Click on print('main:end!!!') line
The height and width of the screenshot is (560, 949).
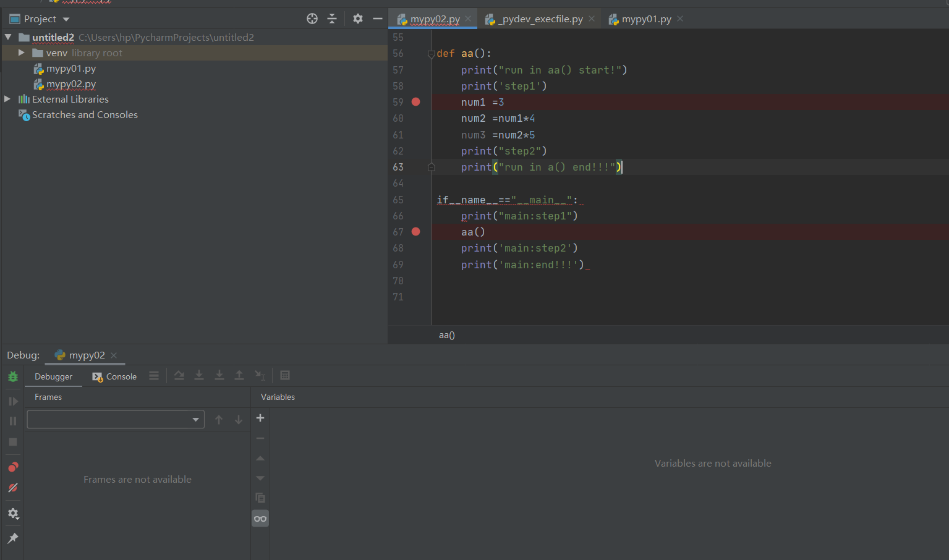[522, 265]
